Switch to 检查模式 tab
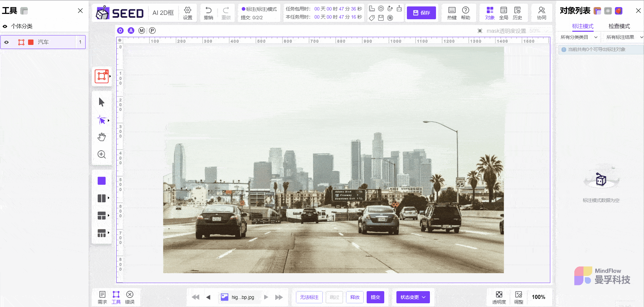 click(x=619, y=26)
